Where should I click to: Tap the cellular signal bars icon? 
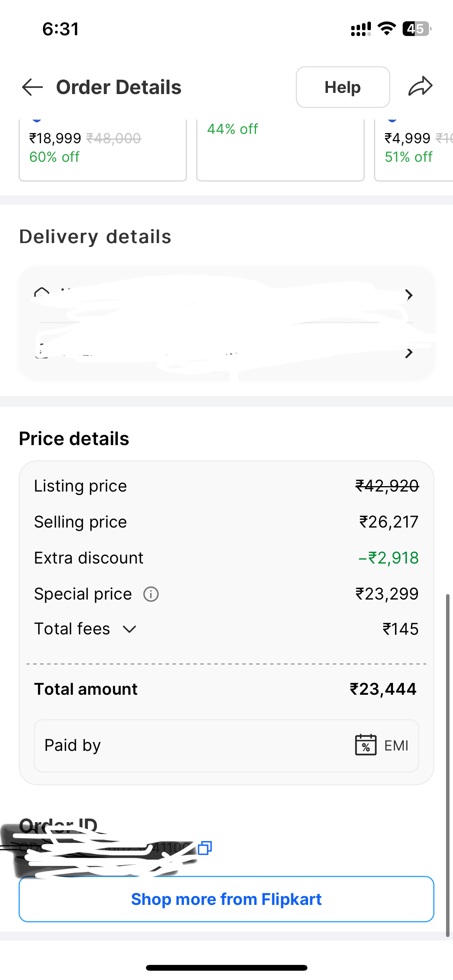(x=361, y=29)
